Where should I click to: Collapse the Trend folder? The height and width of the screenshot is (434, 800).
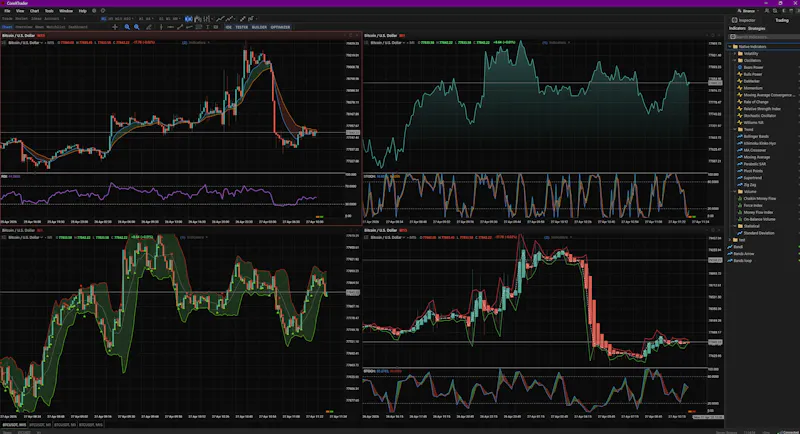735,130
